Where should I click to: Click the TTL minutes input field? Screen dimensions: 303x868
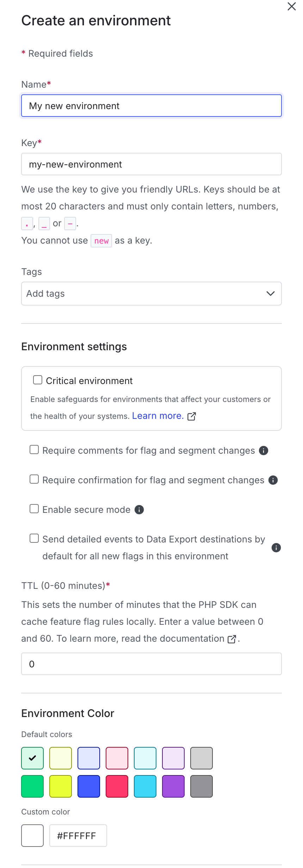[151, 664]
